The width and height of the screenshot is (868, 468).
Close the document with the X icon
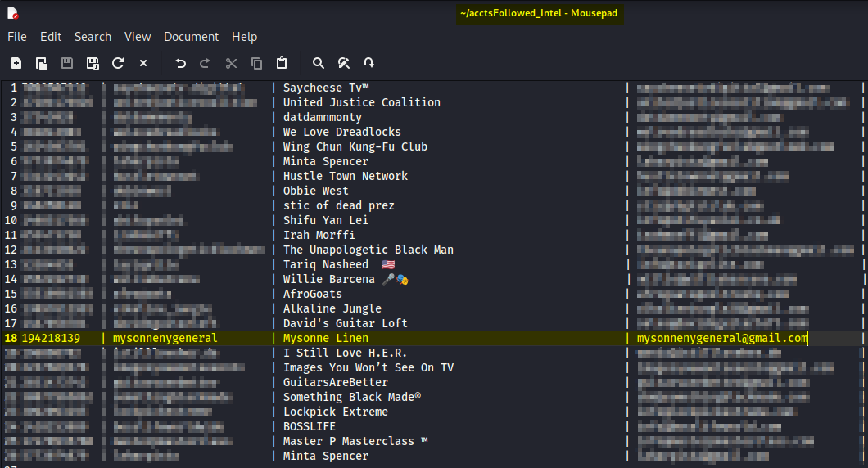tap(143, 63)
